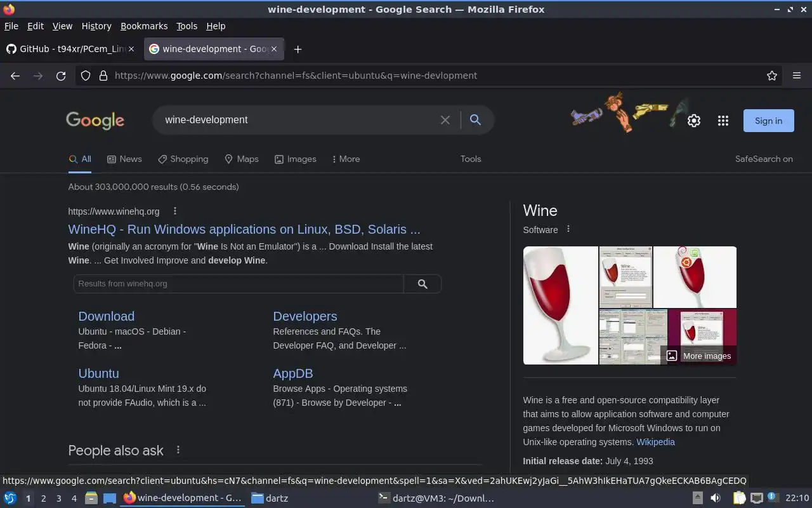
Task: Open the update notifier tray icon
Action: (772, 497)
